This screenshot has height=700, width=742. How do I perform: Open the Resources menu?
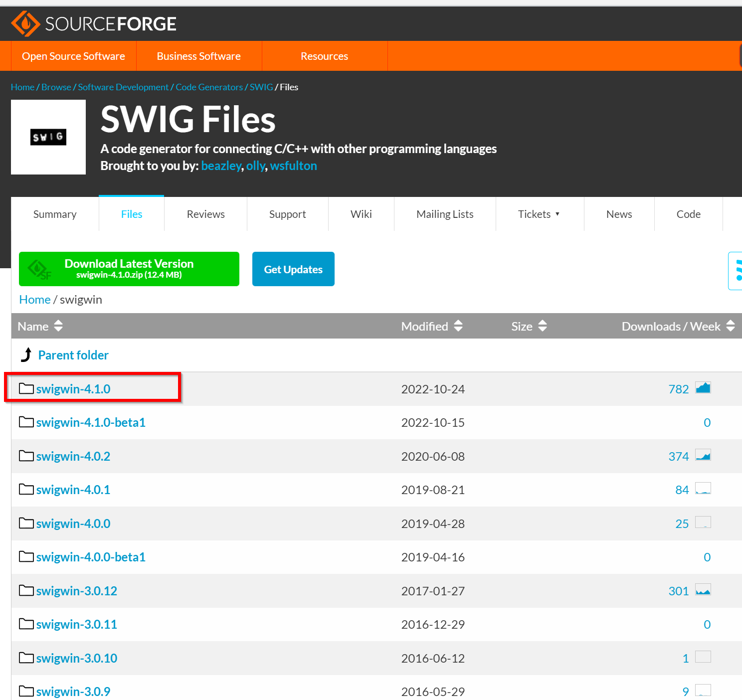[325, 56]
